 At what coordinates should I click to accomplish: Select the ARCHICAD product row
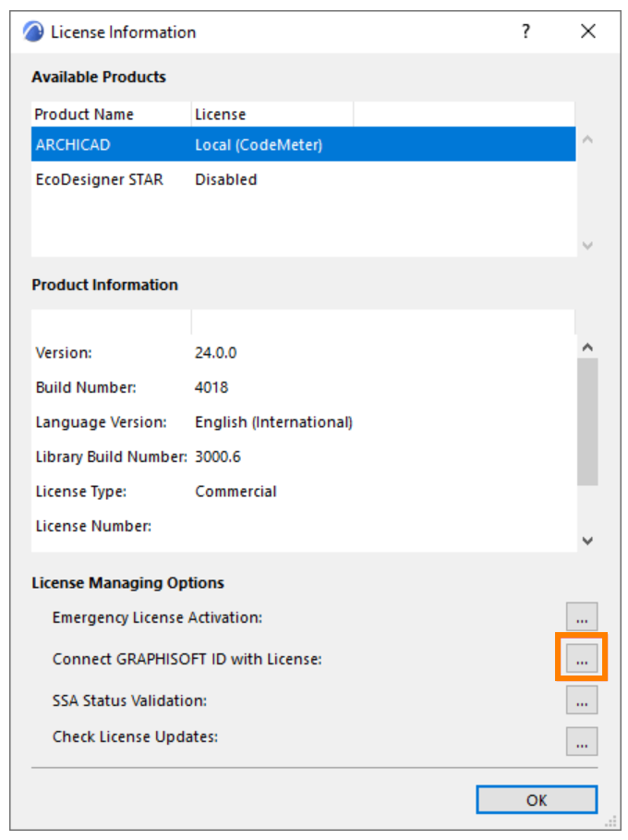coord(304,144)
